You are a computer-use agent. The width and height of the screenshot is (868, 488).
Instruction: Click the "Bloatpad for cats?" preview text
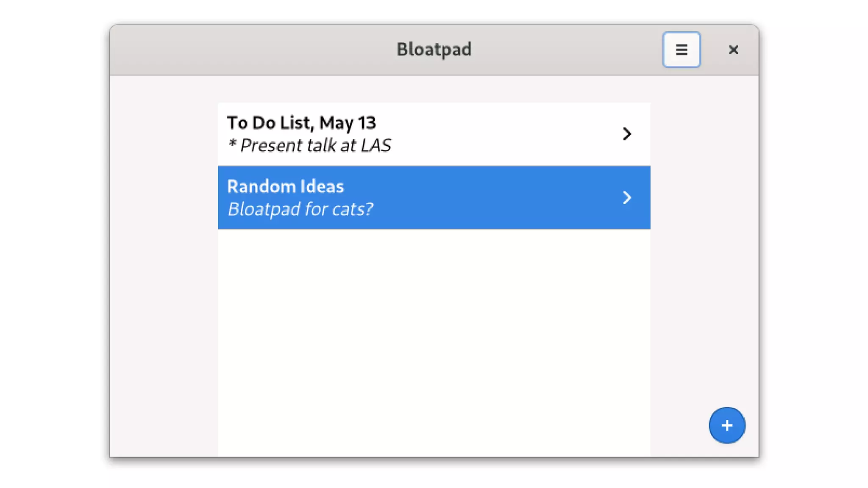(300, 209)
